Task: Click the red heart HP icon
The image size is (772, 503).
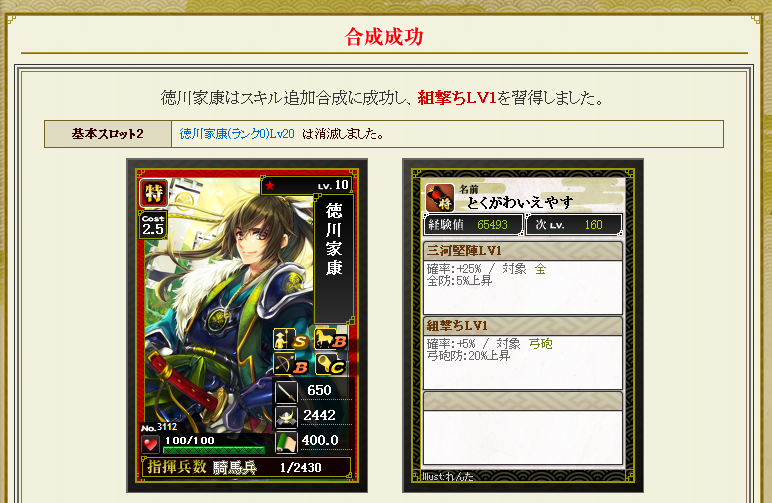Action: (150, 444)
